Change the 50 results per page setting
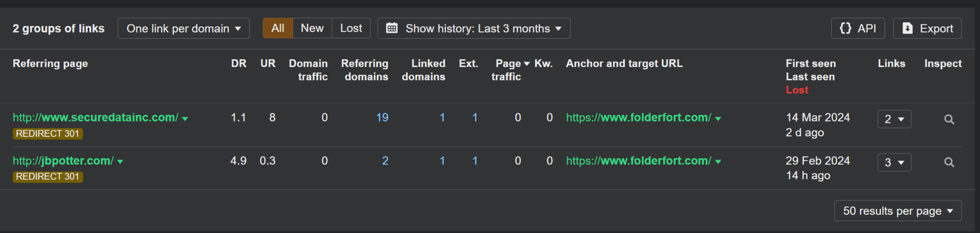980x233 pixels. point(897,211)
